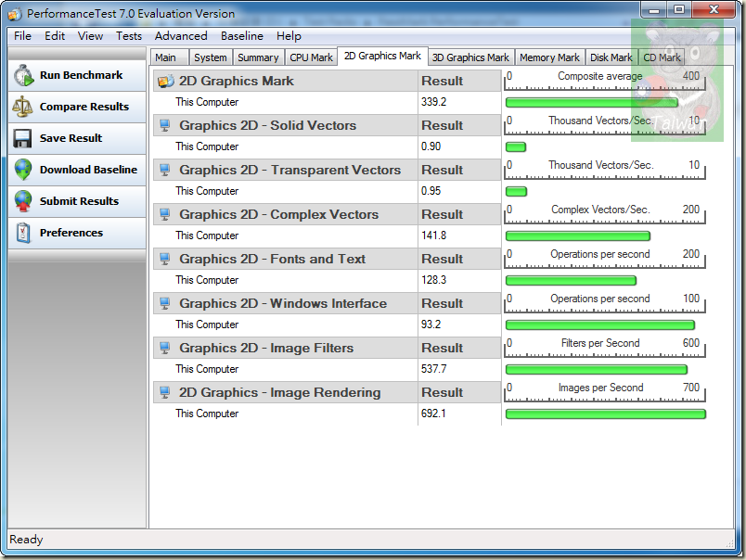Switch to the Memory Mark tab
The width and height of the screenshot is (746, 560).
coord(549,57)
